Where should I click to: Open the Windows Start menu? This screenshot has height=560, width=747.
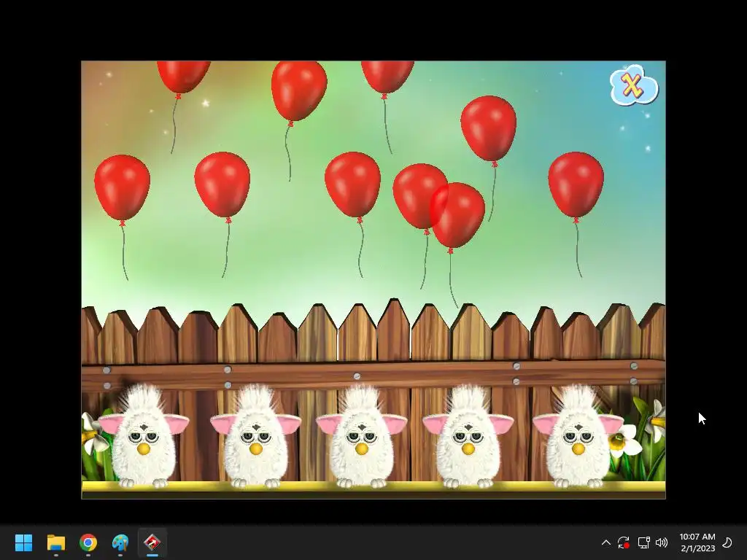[23, 542]
